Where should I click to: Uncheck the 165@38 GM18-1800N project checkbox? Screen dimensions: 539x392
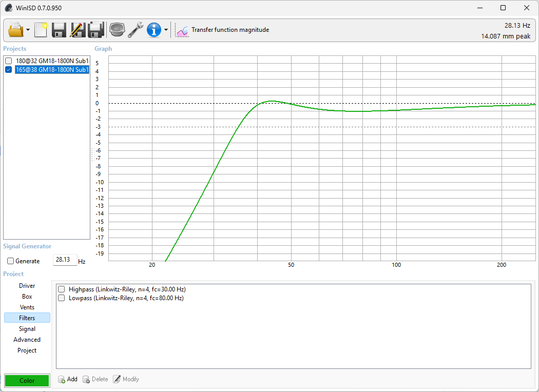tap(9, 70)
